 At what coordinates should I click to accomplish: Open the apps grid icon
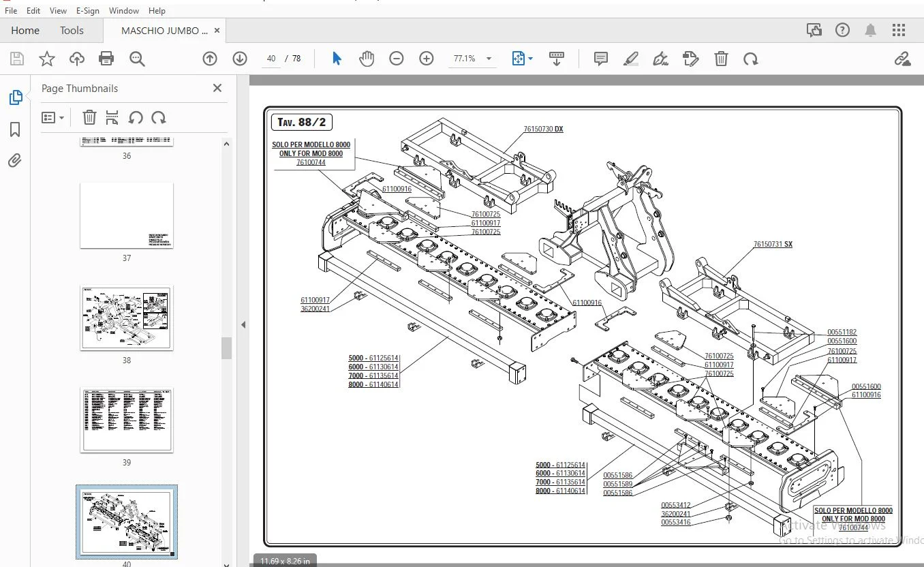coord(899,30)
